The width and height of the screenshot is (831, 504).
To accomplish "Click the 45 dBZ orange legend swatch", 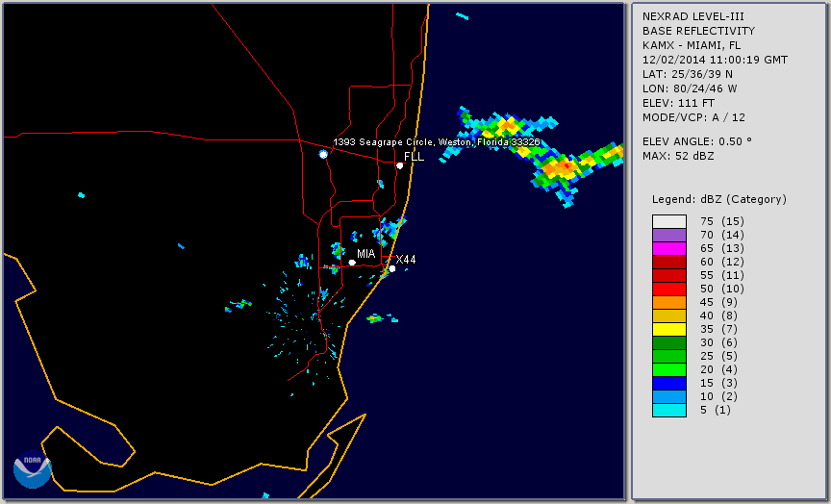I will 669,302.
